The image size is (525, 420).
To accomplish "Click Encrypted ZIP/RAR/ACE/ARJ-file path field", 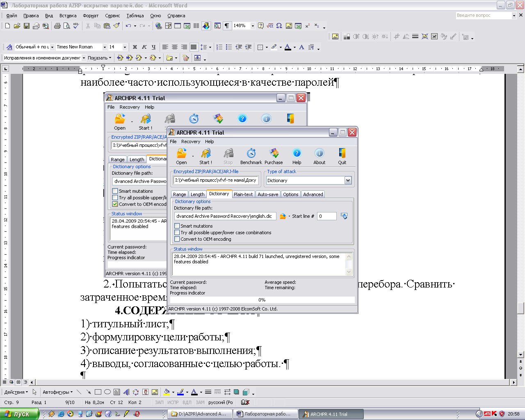I will [x=217, y=180].
